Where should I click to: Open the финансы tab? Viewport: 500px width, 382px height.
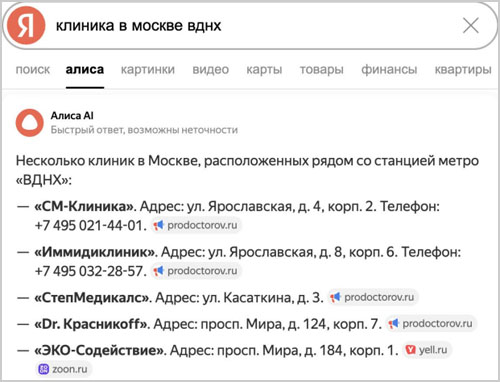tap(389, 69)
